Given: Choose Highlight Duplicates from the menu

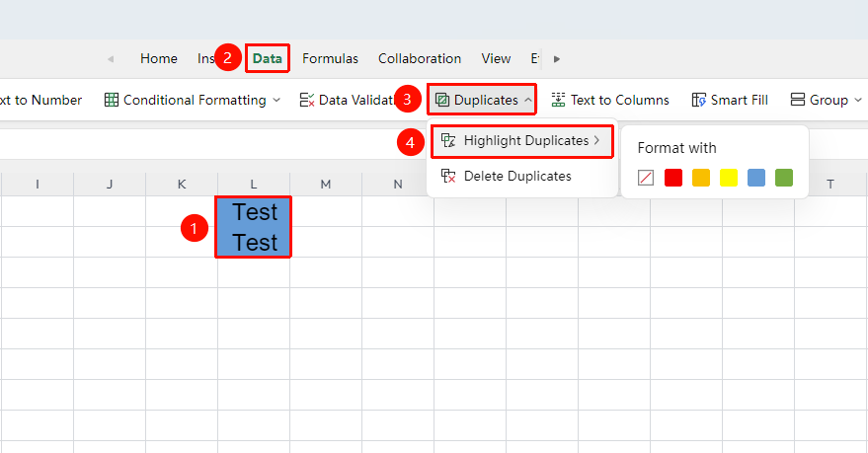Looking at the screenshot, I should tap(522, 141).
